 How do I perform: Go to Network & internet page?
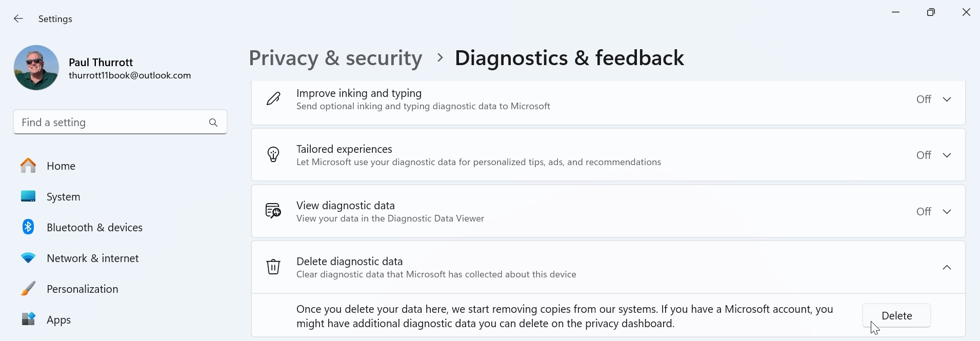point(92,258)
